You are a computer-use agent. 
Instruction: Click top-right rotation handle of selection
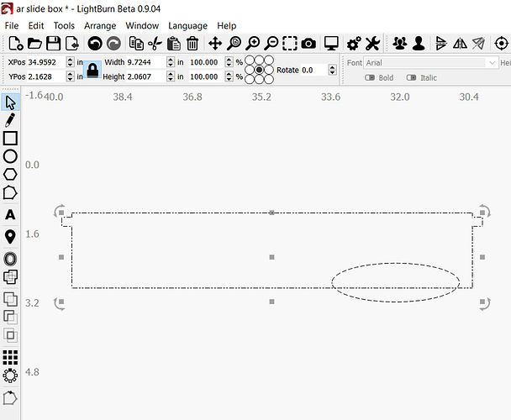485,211
